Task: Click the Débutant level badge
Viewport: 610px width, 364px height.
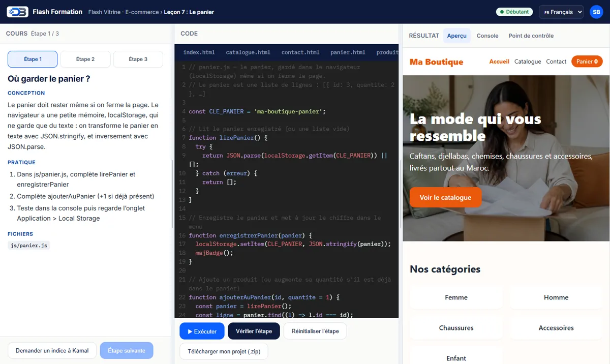Action: click(514, 12)
